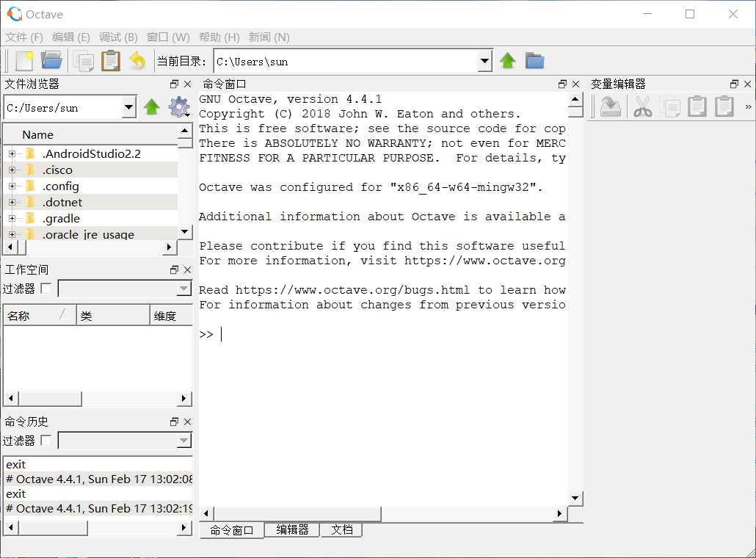Open the 窗口 (W) menu
This screenshot has width=756, height=558.
[x=168, y=37]
